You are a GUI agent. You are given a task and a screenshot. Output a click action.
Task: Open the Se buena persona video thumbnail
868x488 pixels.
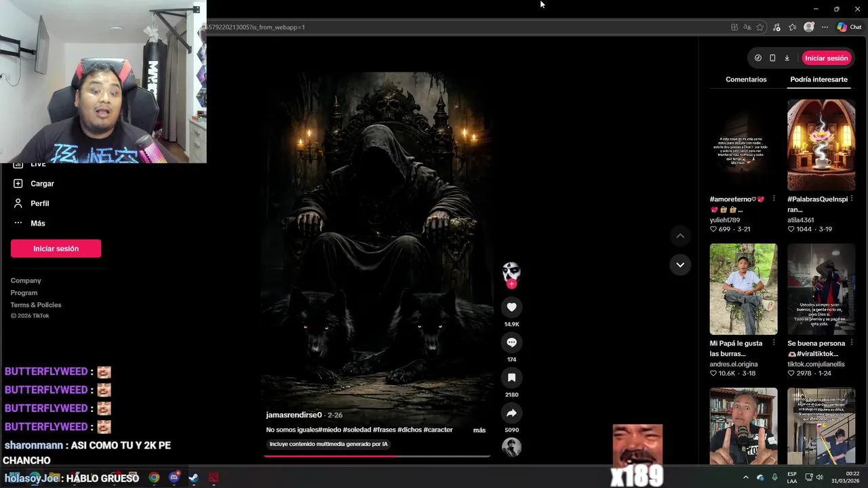coord(821,289)
